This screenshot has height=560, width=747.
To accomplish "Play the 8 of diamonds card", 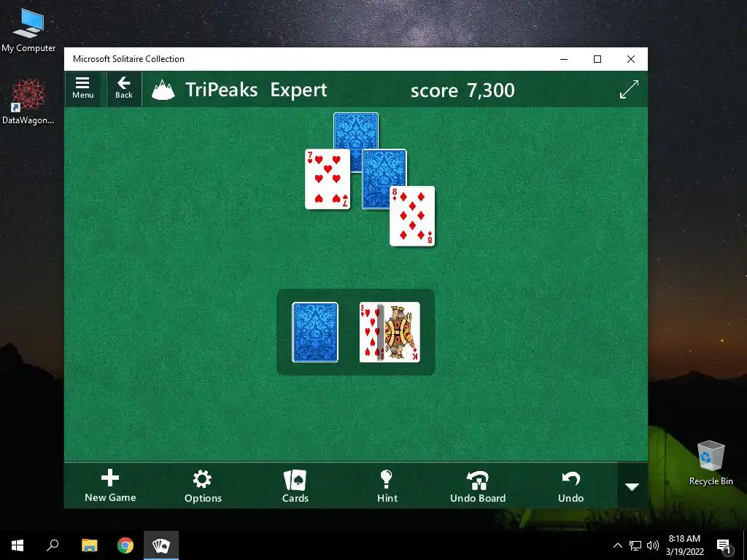I will (412, 216).
